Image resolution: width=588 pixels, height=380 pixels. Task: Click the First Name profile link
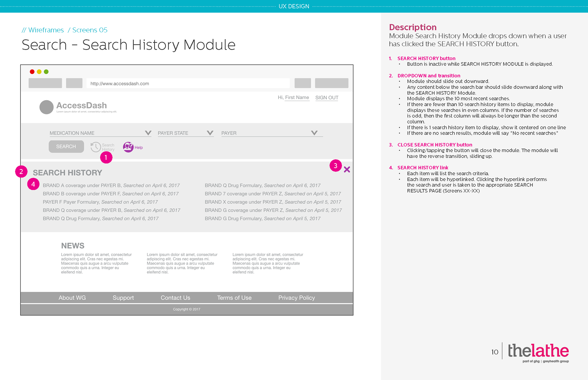click(x=297, y=98)
